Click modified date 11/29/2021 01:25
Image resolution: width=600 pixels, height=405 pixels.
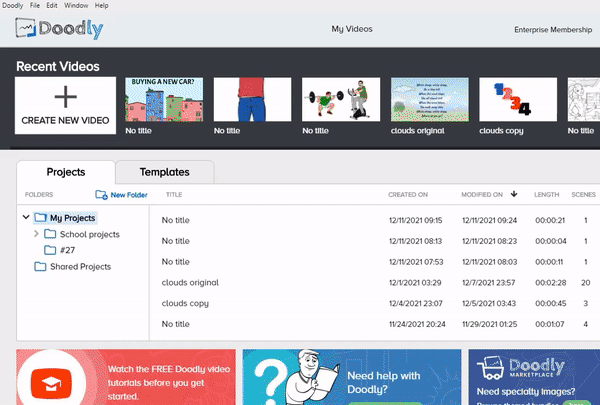pos(489,324)
